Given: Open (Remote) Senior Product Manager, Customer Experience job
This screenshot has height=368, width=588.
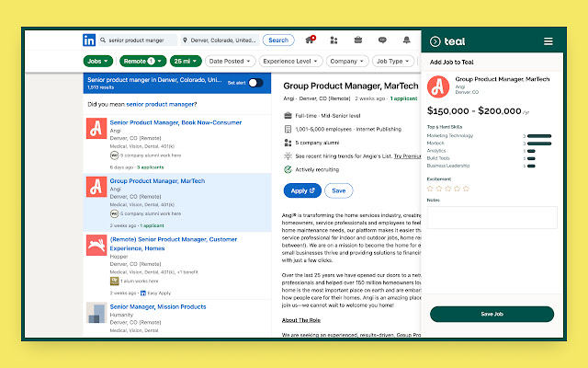Looking at the screenshot, I should tap(174, 244).
